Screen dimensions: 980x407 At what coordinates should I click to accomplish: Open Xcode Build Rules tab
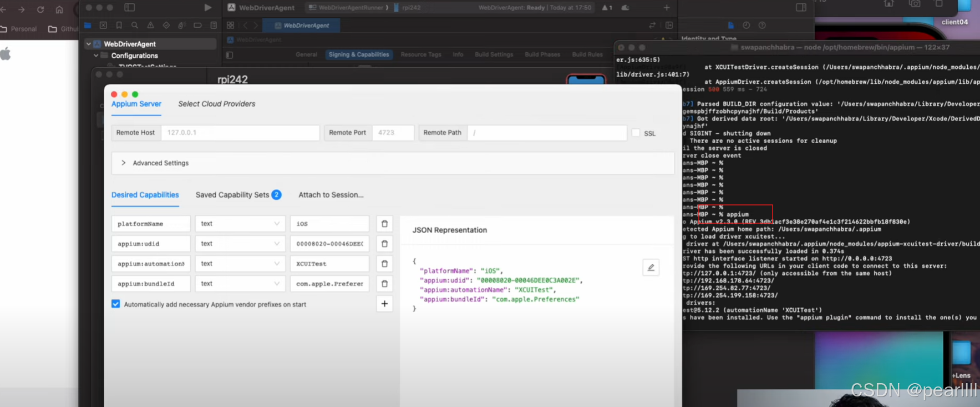(587, 55)
